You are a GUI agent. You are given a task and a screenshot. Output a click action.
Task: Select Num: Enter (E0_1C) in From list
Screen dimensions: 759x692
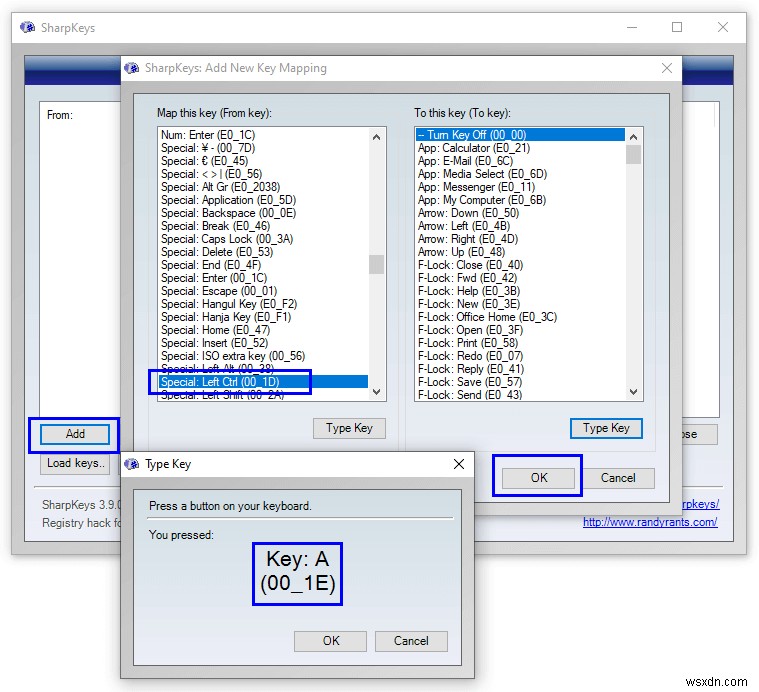pos(263,135)
